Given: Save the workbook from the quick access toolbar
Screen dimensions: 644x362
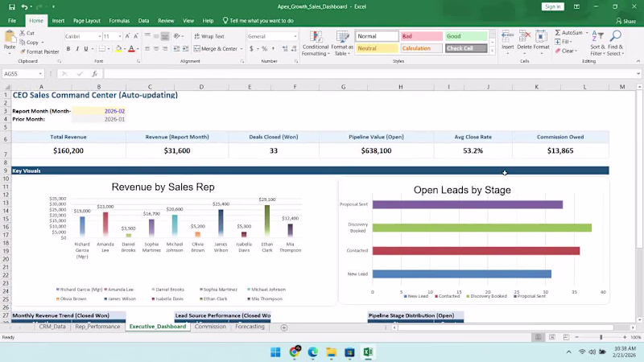Looking at the screenshot, I should coord(12,6).
